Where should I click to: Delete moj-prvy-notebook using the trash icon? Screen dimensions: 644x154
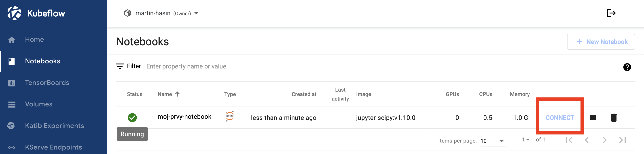tap(614, 118)
